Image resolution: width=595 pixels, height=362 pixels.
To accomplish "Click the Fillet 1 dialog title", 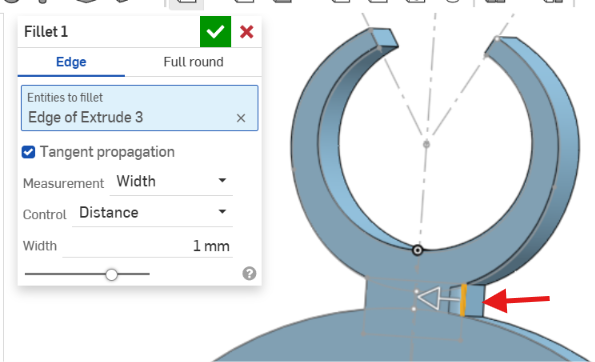I will click(46, 31).
